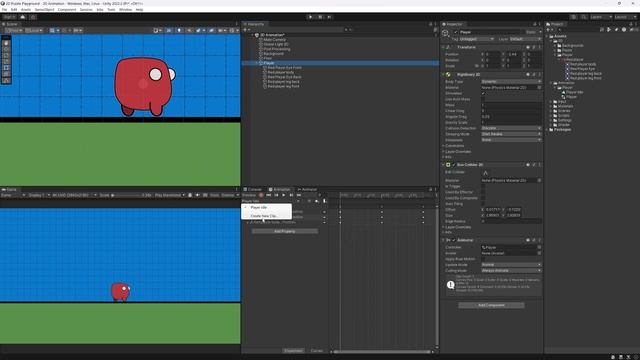640x360 pixels.
Task: Open the Culling Mode dropdown in the Animator
Action: click(511, 270)
